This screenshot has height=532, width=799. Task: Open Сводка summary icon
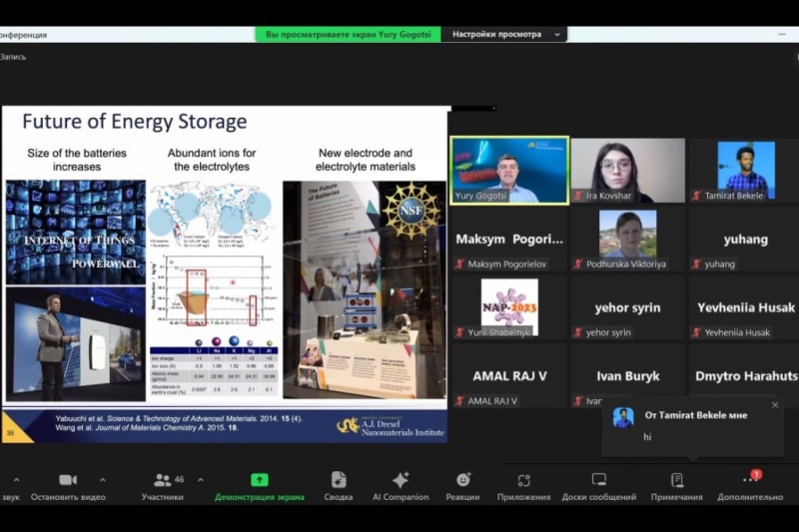(339, 480)
